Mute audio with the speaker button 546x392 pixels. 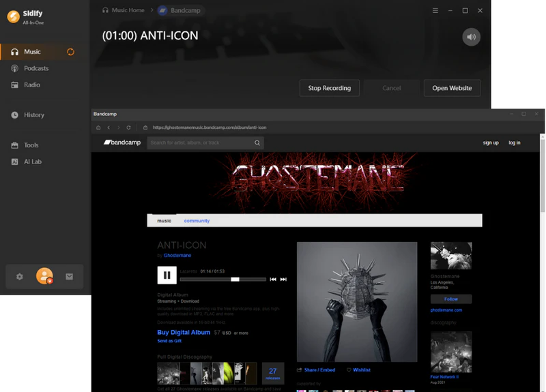(x=471, y=37)
